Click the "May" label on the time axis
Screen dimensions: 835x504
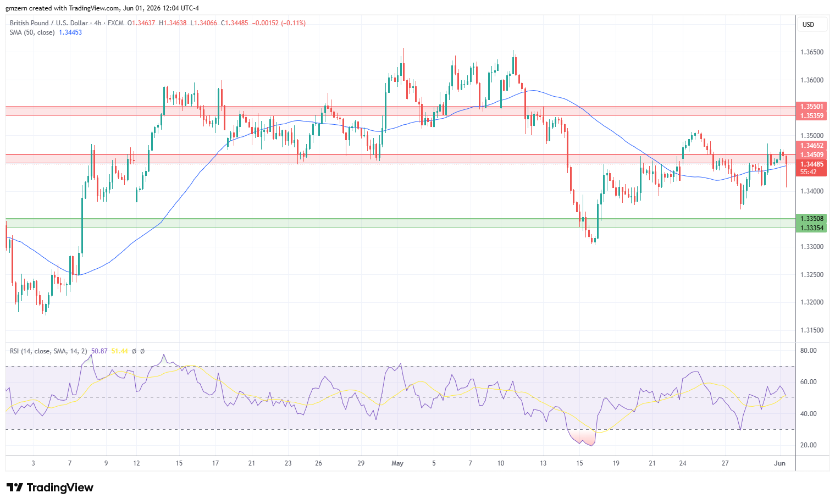tap(397, 463)
